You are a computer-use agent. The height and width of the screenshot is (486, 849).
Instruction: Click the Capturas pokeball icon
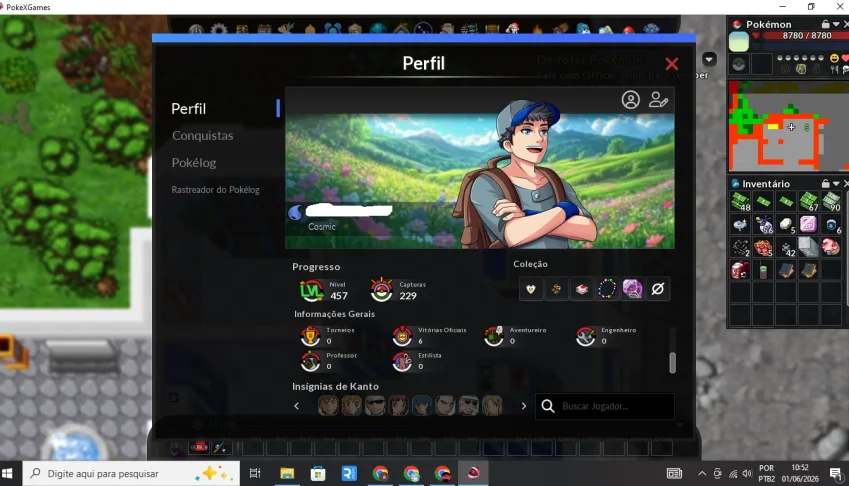click(381, 291)
